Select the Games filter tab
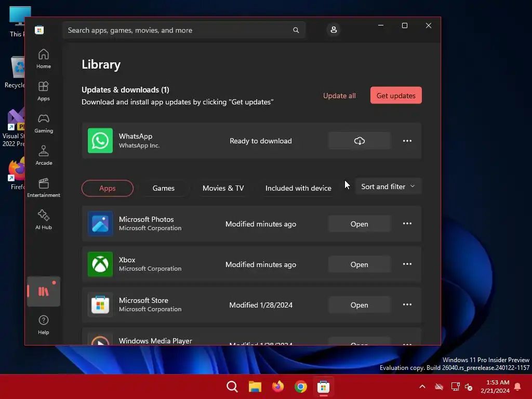Image resolution: width=532 pixels, height=399 pixels. 164,188
